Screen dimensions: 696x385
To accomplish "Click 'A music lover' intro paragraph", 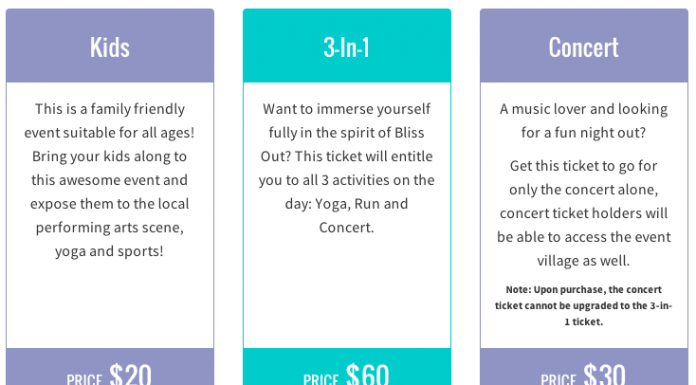I will (584, 121).
